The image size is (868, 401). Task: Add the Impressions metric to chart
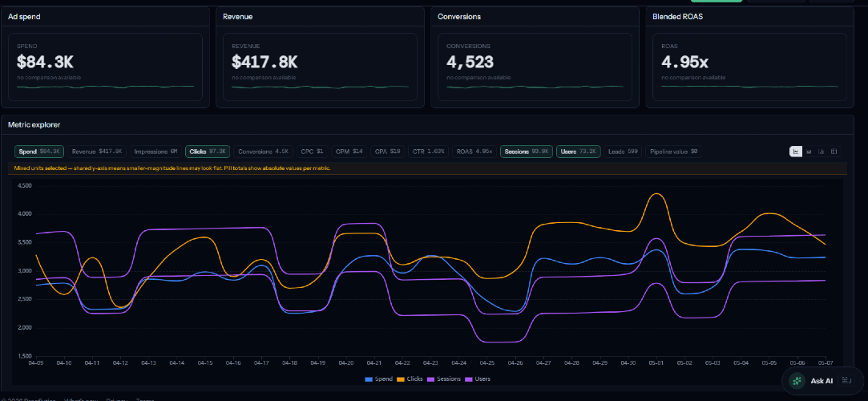point(155,152)
